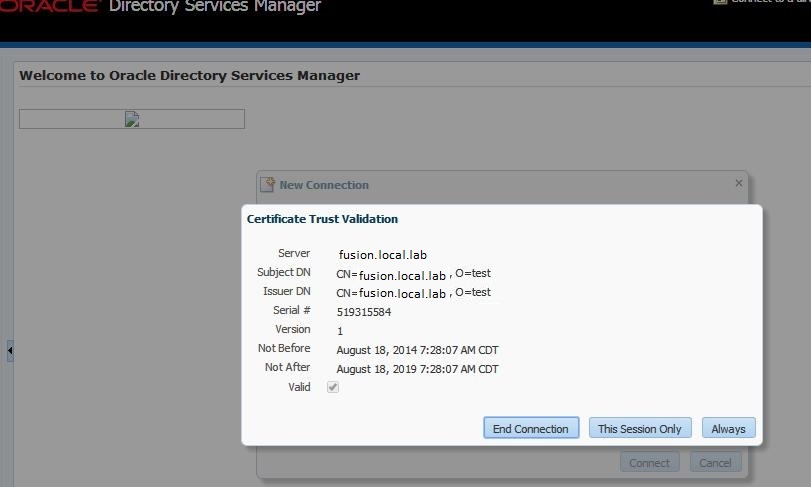This screenshot has height=487, width=811.
Task: Choose Always to trust the certificate
Action: point(728,428)
